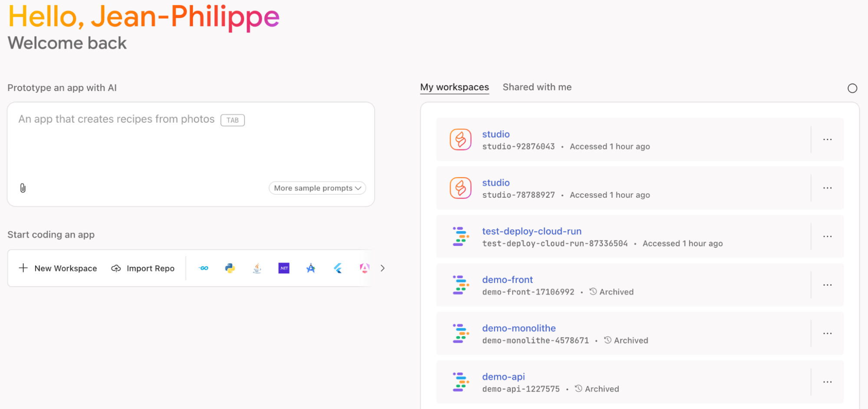
Task: Open options menu for studio-92876043 workspace
Action: point(827,140)
